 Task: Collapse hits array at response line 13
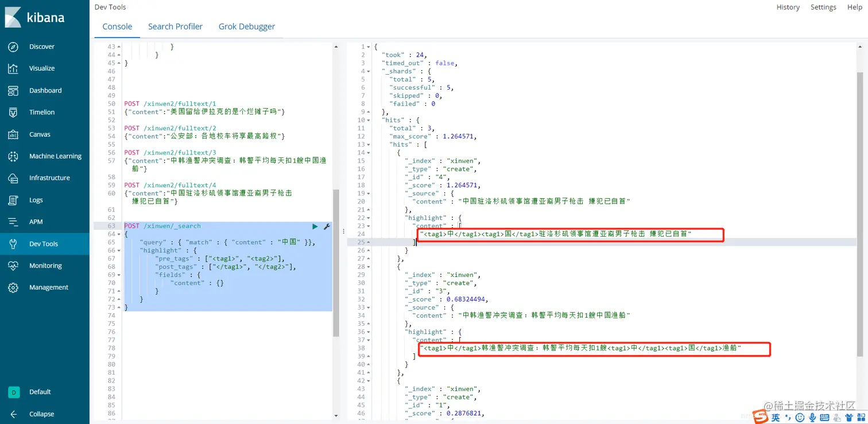(x=369, y=145)
